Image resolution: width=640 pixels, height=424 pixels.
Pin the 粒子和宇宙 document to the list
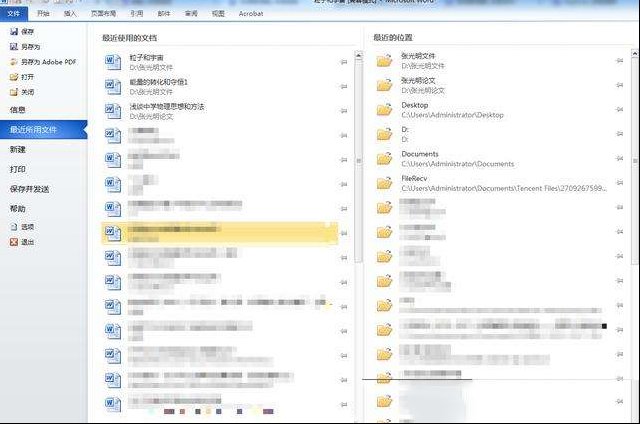[344, 62]
